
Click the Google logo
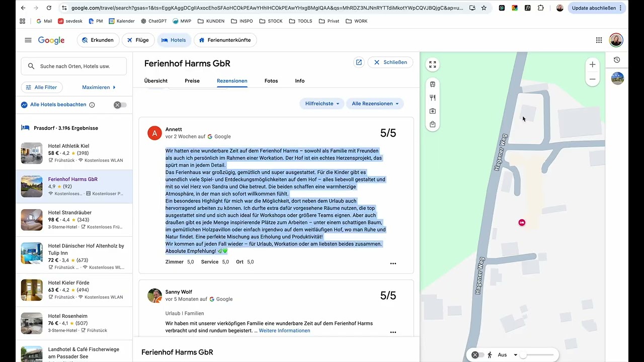[51, 40]
